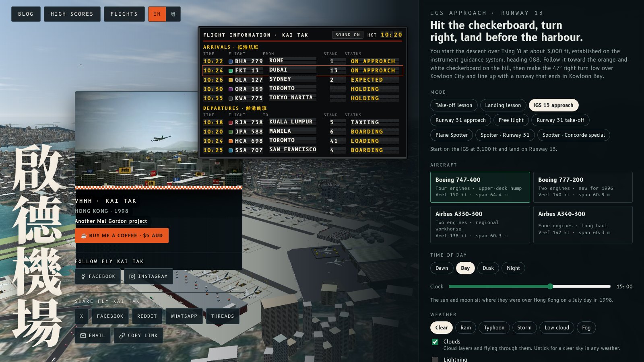The width and height of the screenshot is (644, 362).
Task: Select FKT 13 Dubai arrival row
Action: (302, 70)
